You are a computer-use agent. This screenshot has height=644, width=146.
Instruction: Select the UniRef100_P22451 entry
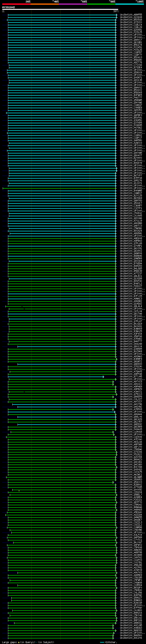pos(131,48)
